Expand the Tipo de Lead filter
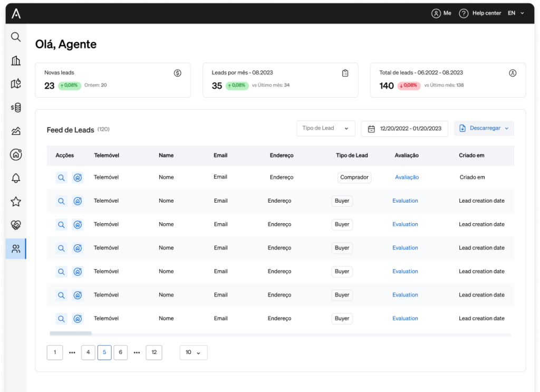This screenshot has width=540, height=392. point(325,129)
